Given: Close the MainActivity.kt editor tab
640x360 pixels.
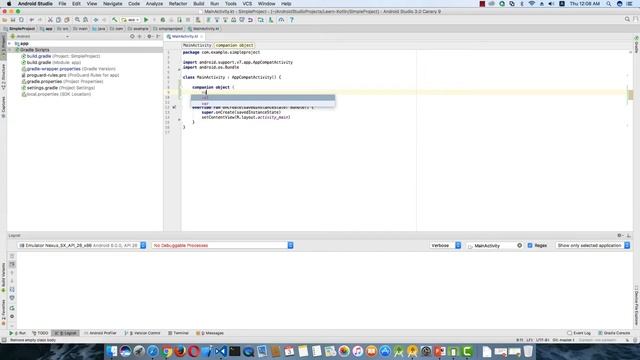Looking at the screenshot, I should 202,37.
